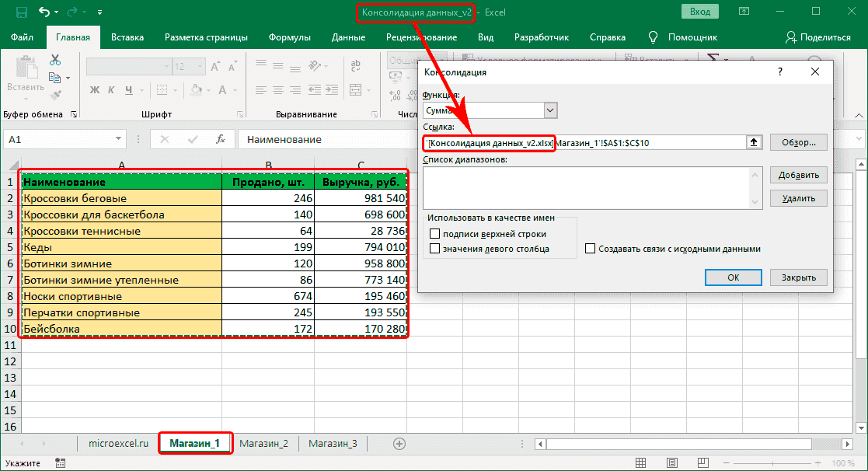Enable the top row labels checkbox

pyautogui.click(x=435, y=234)
